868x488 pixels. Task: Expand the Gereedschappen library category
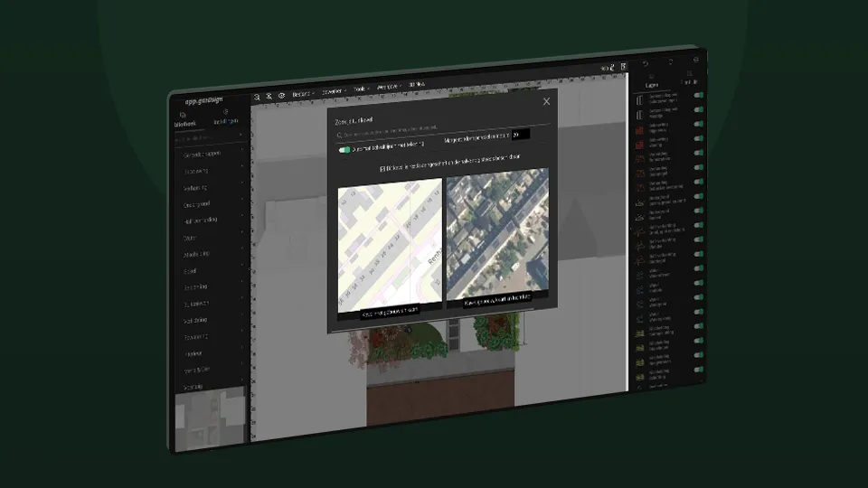coord(212,154)
